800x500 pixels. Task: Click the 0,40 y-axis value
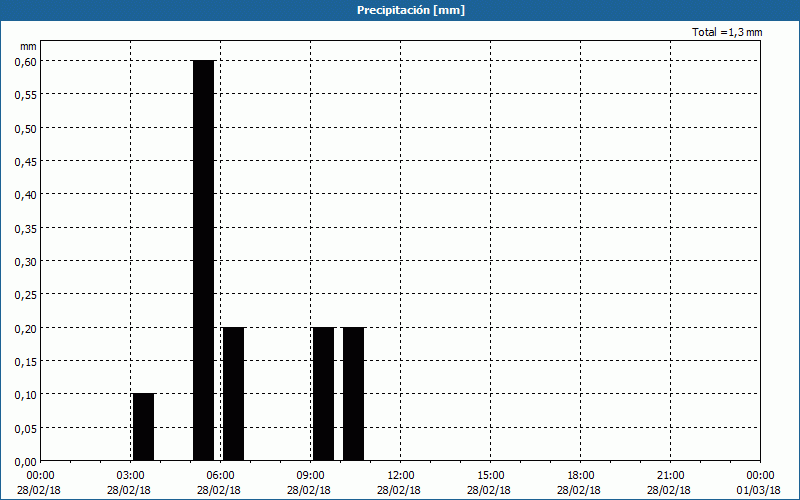[26, 195]
